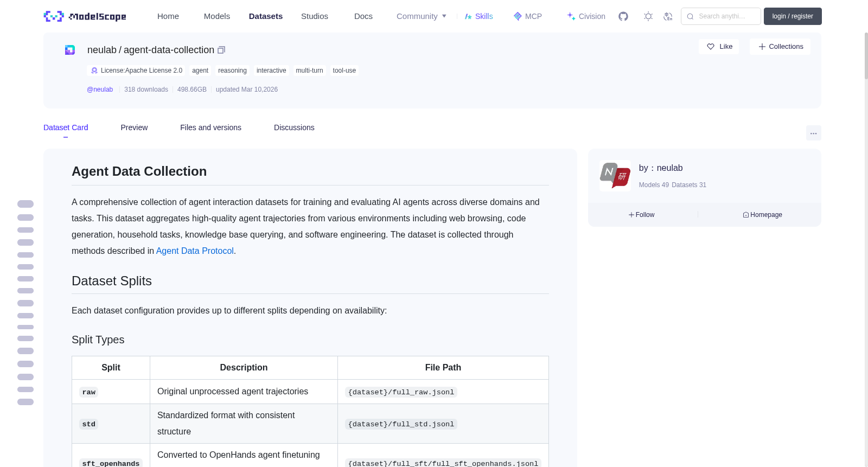Open the neulab organization avatar
The height and width of the screenshot is (467, 868).
[615, 176]
